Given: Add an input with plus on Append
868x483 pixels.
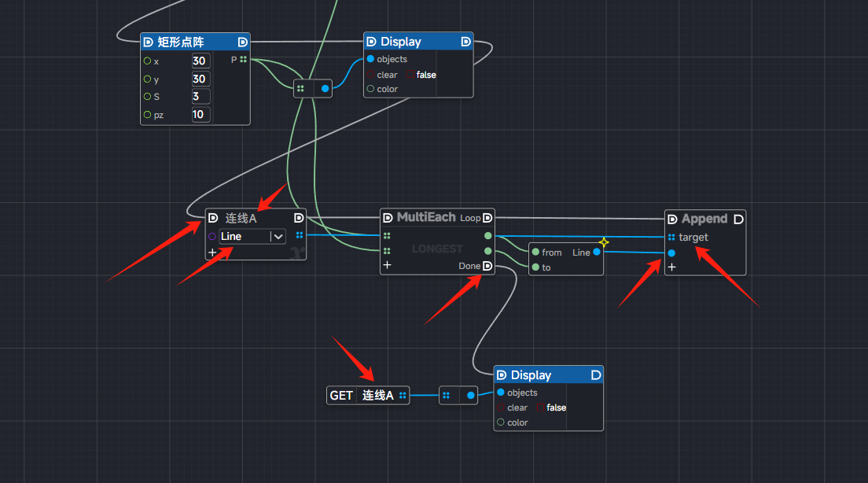Looking at the screenshot, I should 671,267.
